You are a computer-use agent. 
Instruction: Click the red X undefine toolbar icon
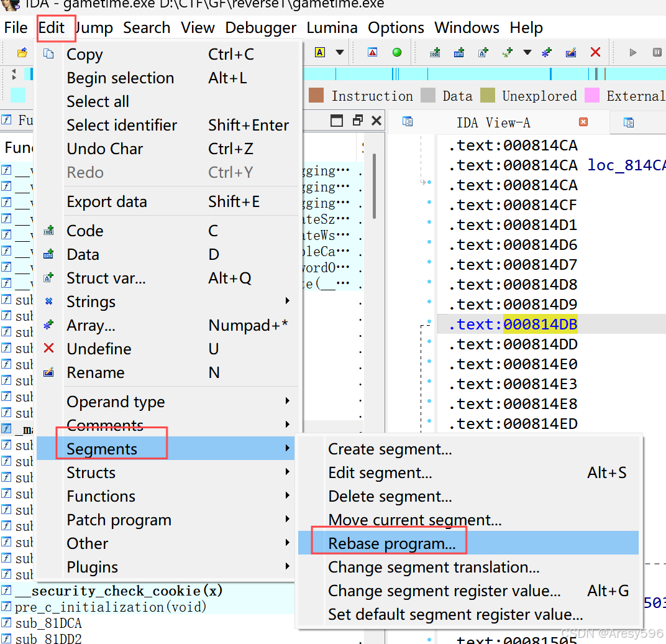pos(595,52)
